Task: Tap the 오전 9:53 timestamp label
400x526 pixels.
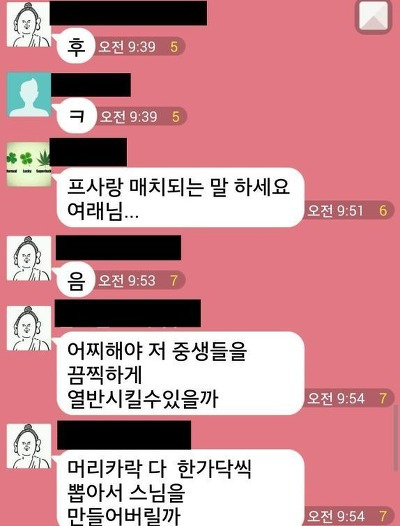Action: coord(127,280)
